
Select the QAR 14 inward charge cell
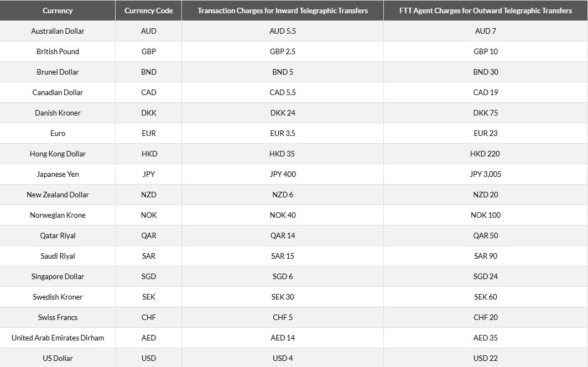pyautogui.click(x=282, y=235)
